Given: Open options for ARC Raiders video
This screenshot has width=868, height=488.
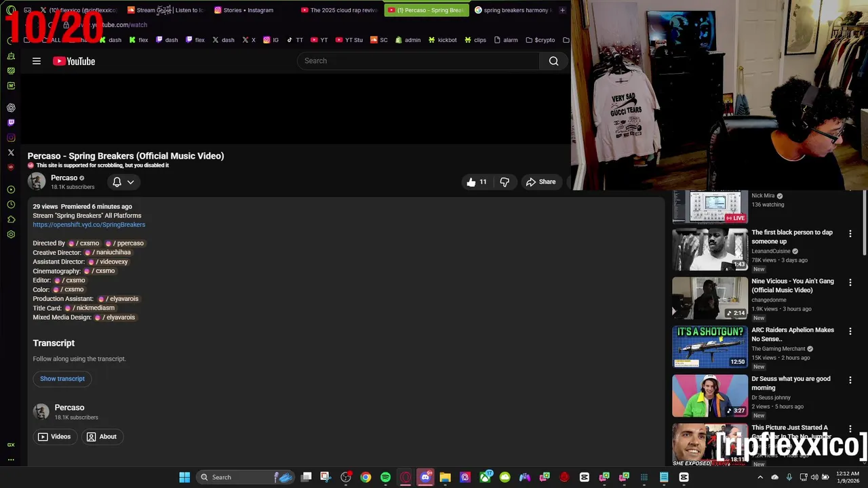Looking at the screenshot, I should coord(850,331).
